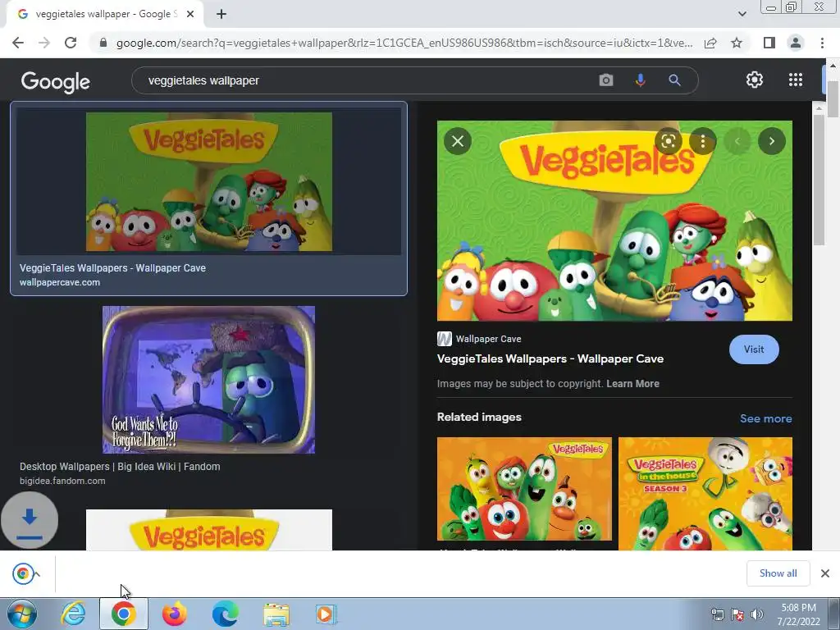Open the Windows Start menu

[x=22, y=614]
